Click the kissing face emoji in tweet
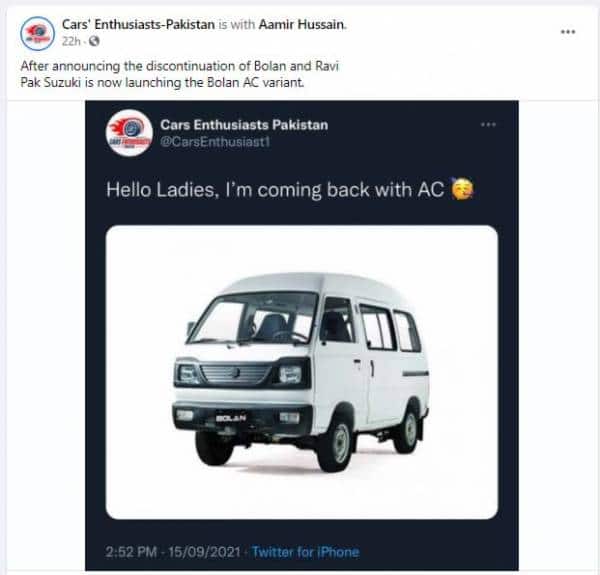Image resolution: width=600 pixels, height=575 pixels. click(463, 189)
